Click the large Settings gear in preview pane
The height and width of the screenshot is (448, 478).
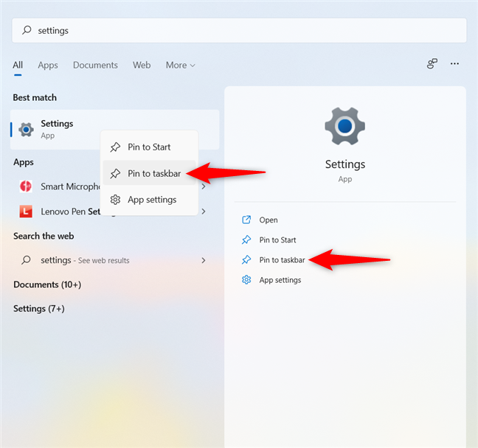pos(344,126)
